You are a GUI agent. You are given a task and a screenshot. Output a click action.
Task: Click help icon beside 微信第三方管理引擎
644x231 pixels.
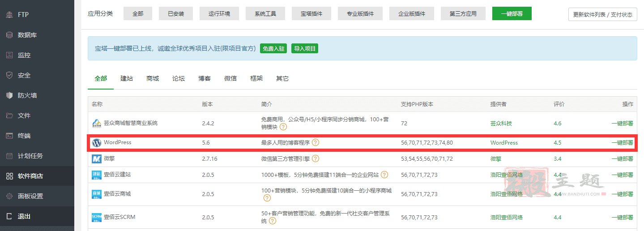tap(316, 158)
